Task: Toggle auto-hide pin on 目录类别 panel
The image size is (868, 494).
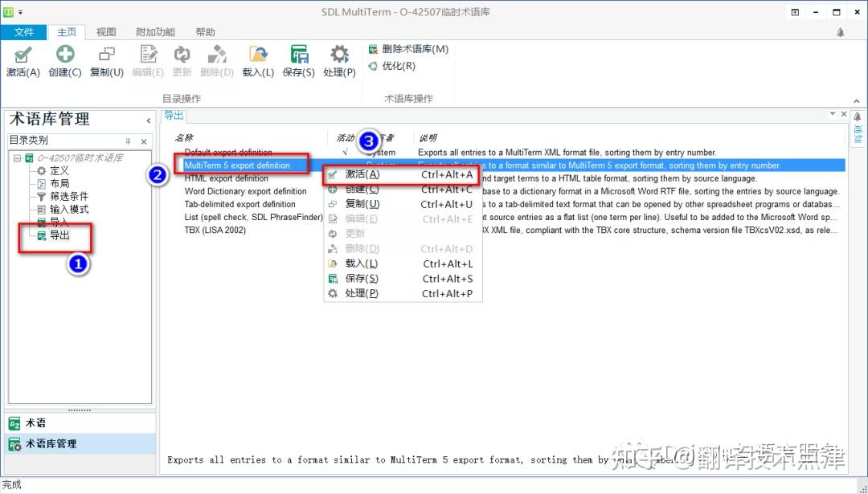Action: 129,141
